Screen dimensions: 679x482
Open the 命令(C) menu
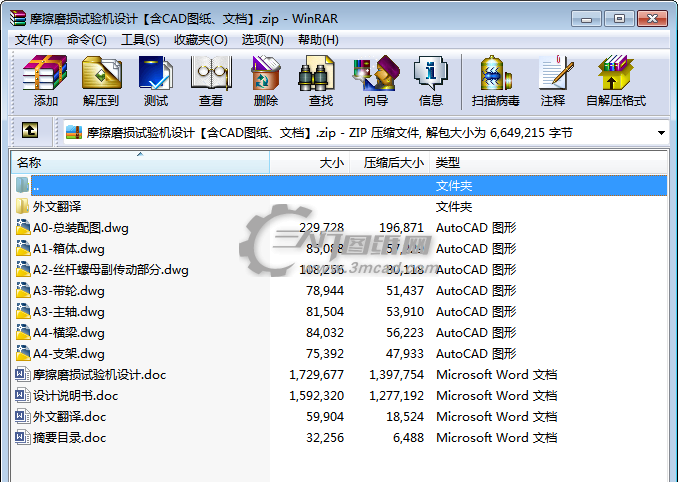coord(87,40)
